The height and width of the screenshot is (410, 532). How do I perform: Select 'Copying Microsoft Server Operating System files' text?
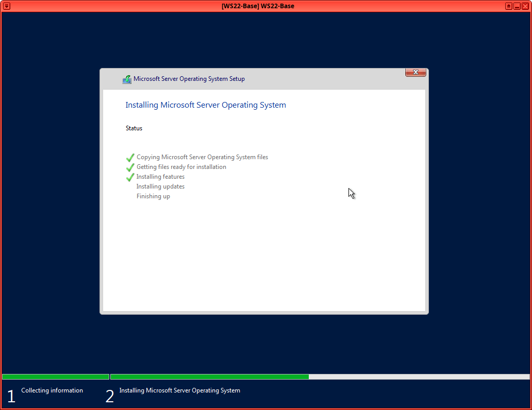click(x=202, y=157)
